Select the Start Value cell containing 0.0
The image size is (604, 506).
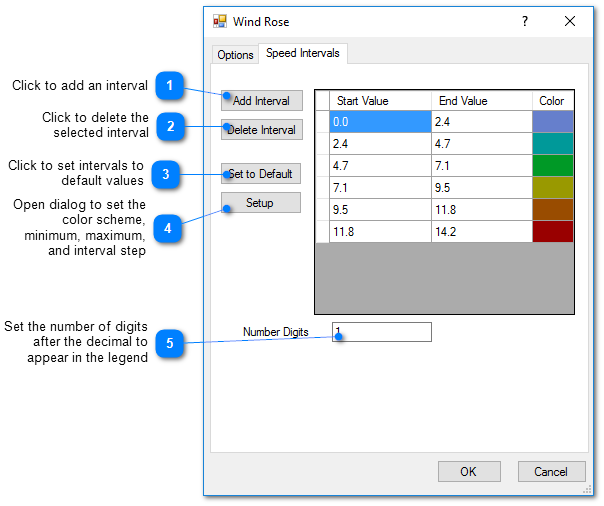pos(380,121)
